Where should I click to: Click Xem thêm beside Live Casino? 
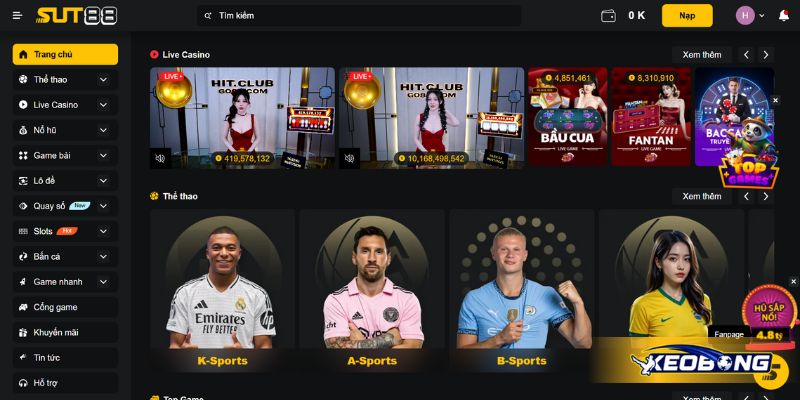(702, 55)
